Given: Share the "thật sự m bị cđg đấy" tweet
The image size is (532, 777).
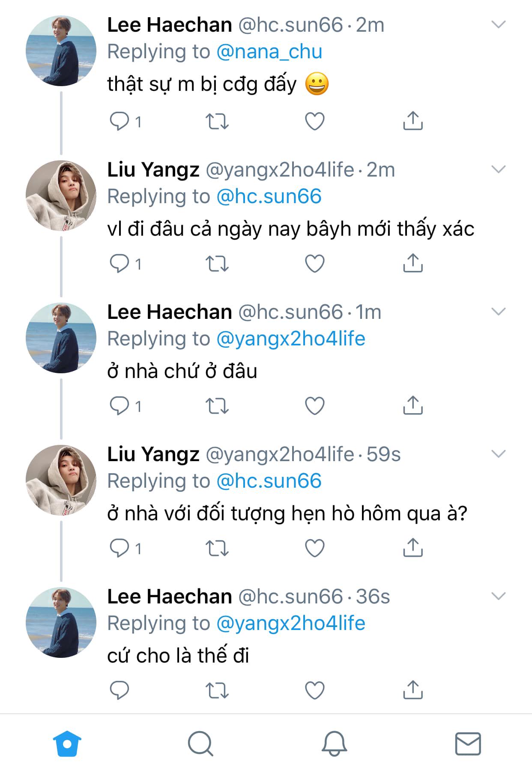Looking at the screenshot, I should pyautogui.click(x=412, y=121).
